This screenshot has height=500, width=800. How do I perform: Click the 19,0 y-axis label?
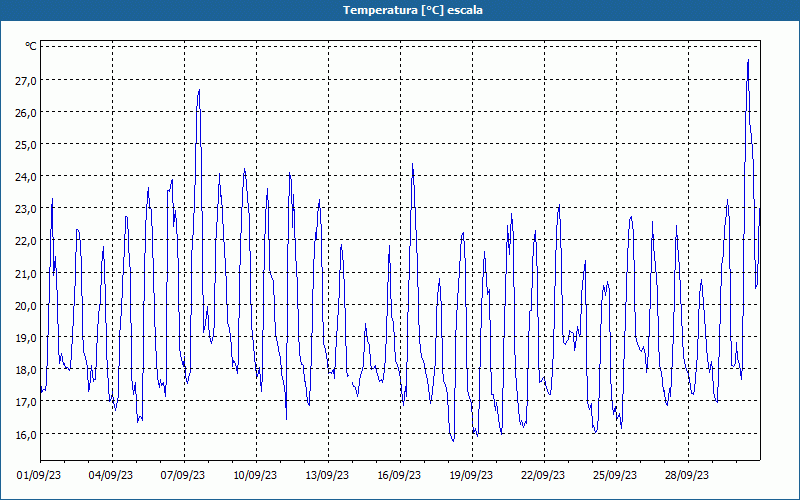pos(26,338)
